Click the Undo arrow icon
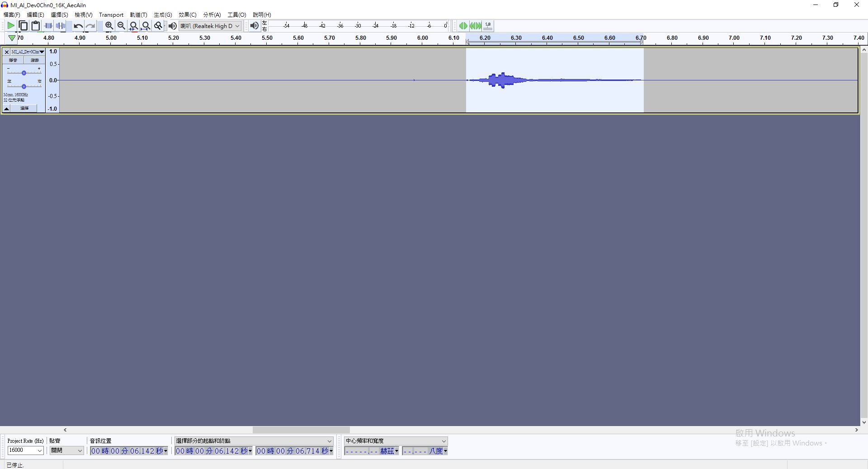The image size is (868, 469). [78, 26]
